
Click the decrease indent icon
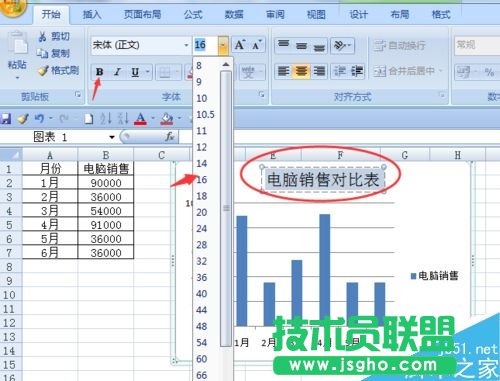pos(340,71)
